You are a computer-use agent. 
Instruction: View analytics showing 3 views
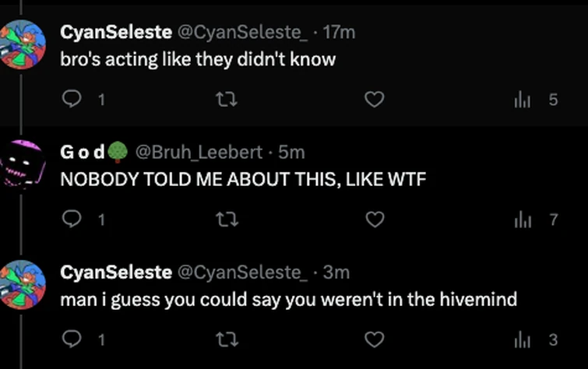(x=526, y=340)
